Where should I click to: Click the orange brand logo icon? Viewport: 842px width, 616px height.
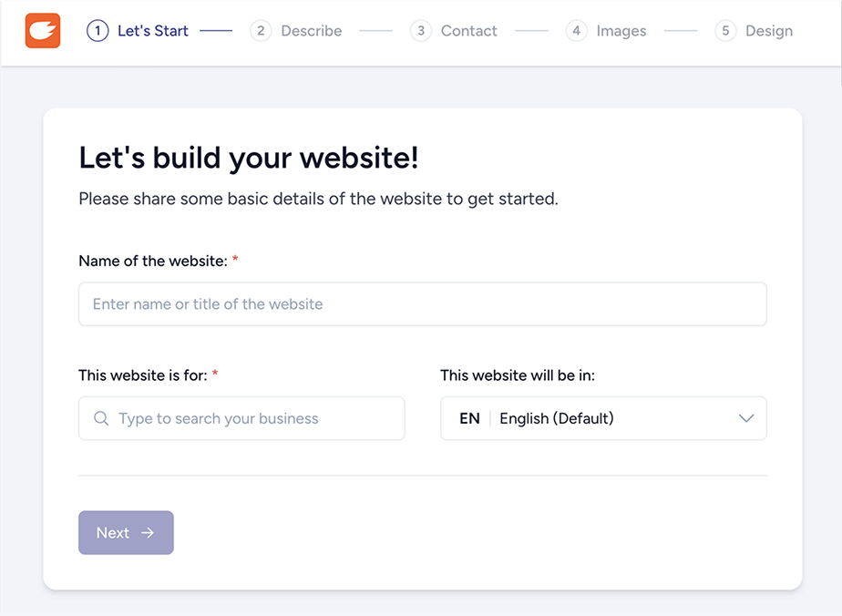pos(42,30)
